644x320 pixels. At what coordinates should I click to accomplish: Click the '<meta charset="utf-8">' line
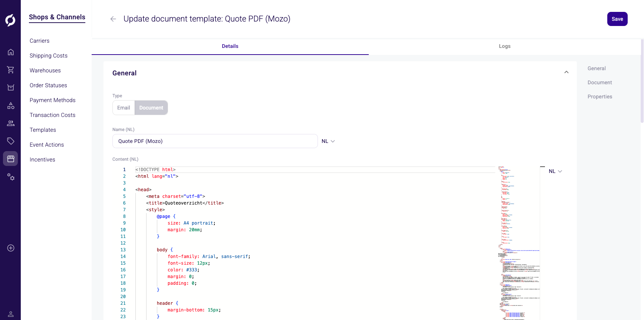(175, 196)
